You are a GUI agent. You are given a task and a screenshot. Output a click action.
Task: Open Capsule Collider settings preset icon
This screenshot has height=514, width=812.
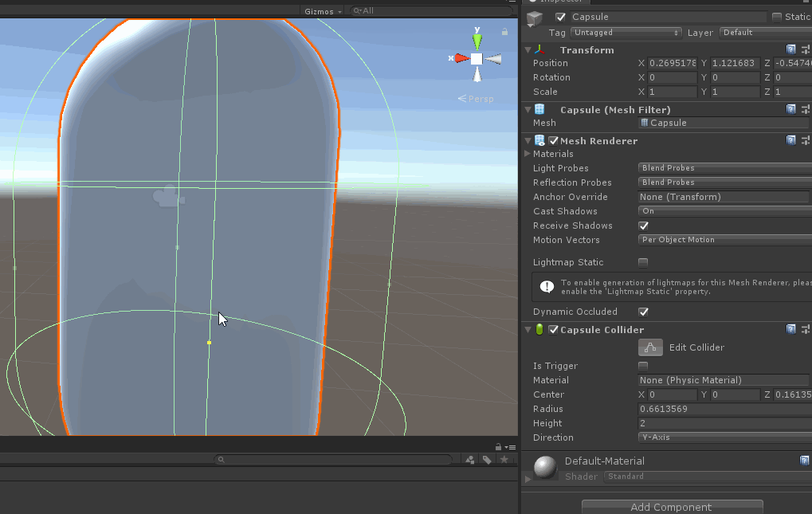[806, 329]
